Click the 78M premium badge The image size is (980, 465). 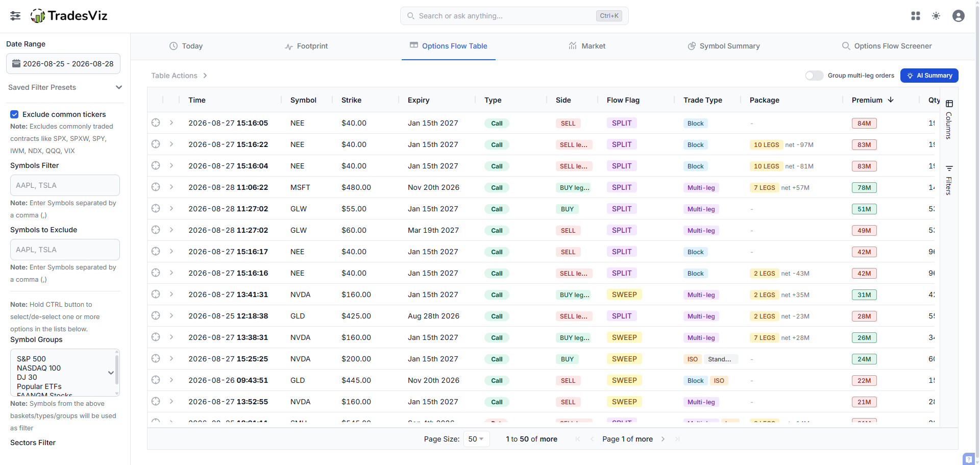tap(864, 187)
